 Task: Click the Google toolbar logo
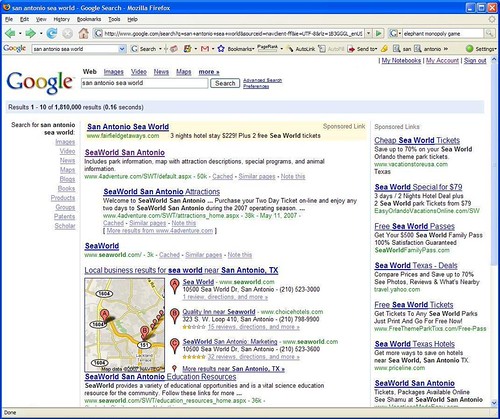[15, 49]
